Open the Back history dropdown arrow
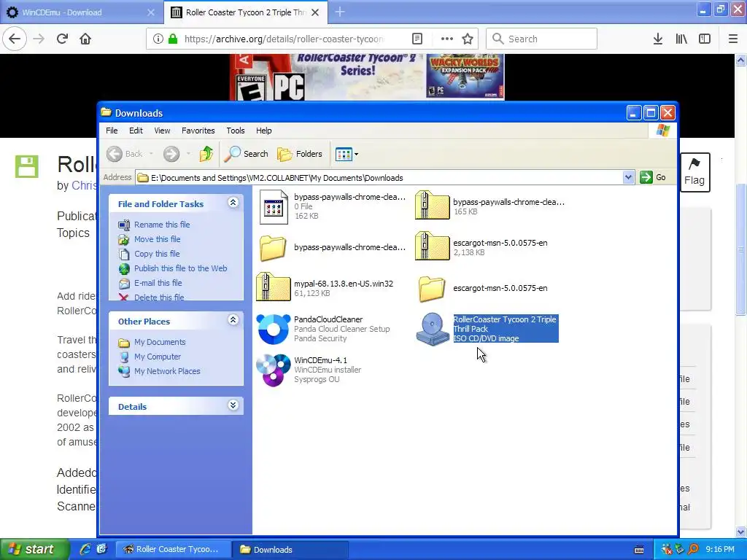The height and width of the screenshot is (560, 747). click(151, 154)
